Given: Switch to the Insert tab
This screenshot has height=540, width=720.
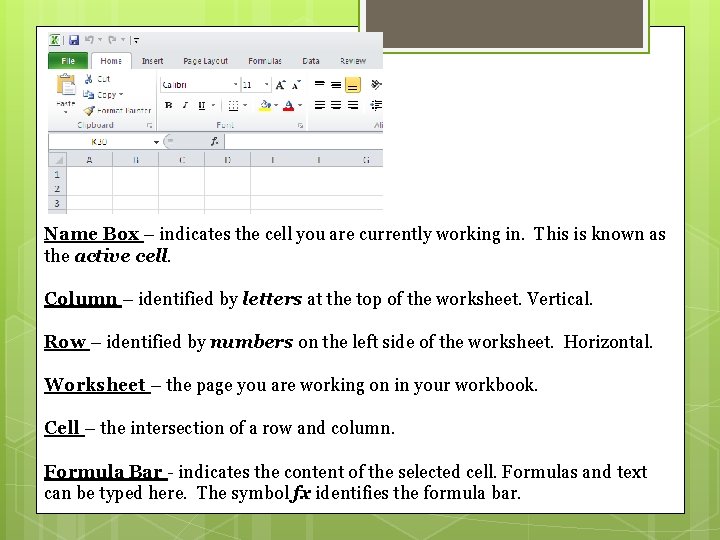Looking at the screenshot, I should pos(152,61).
